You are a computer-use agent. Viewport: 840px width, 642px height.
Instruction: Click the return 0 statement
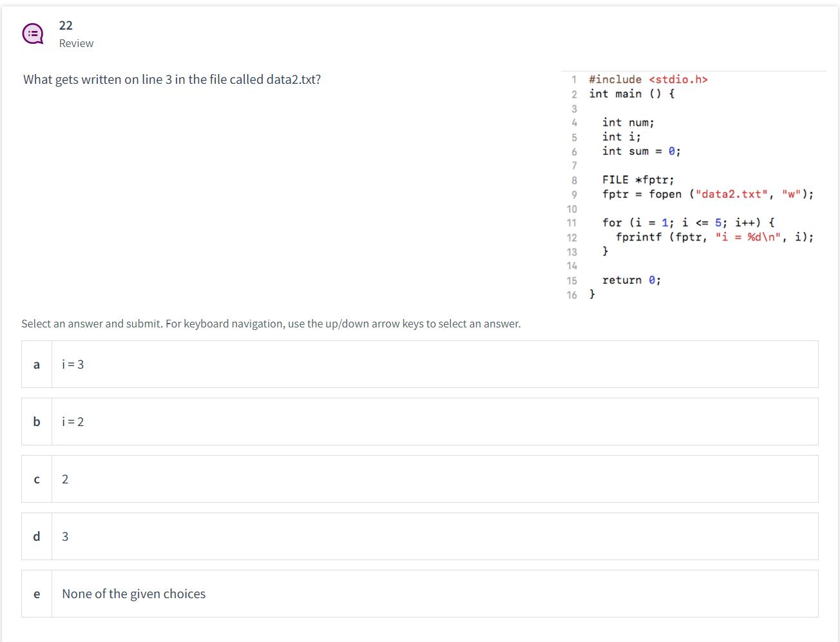631,280
